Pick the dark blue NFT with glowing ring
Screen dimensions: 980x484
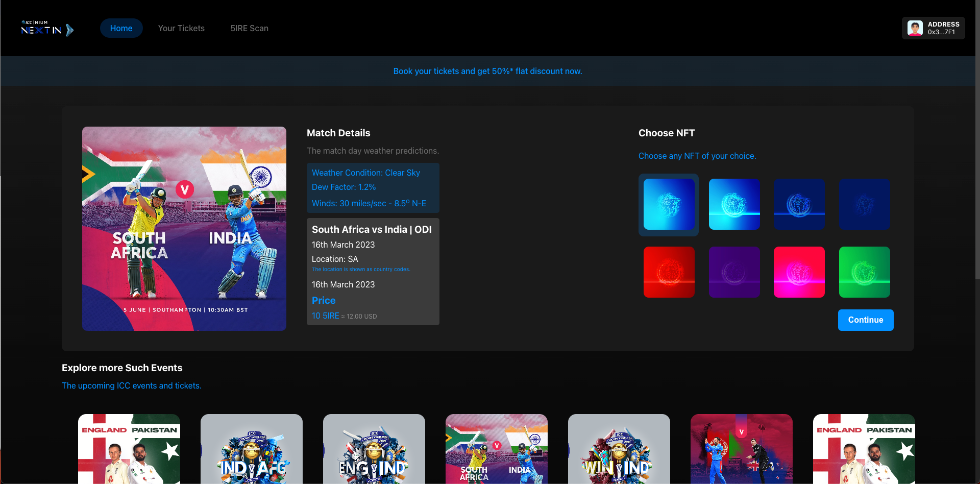(799, 204)
